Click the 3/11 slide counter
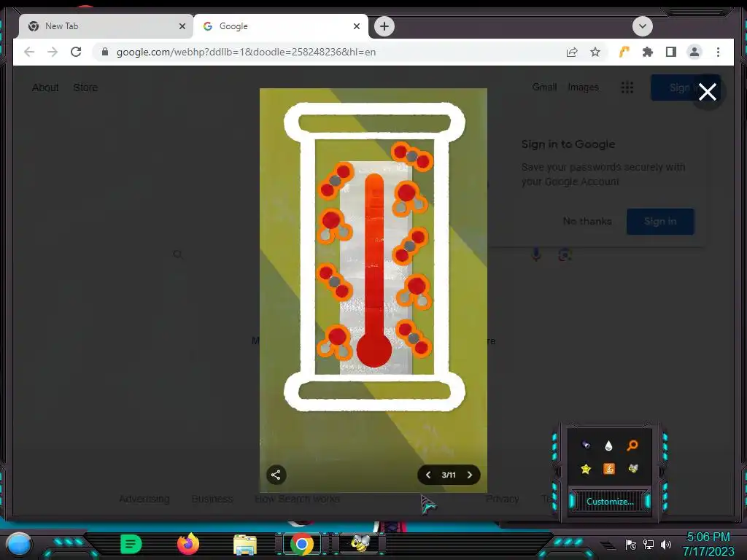The image size is (747, 560). click(x=449, y=475)
